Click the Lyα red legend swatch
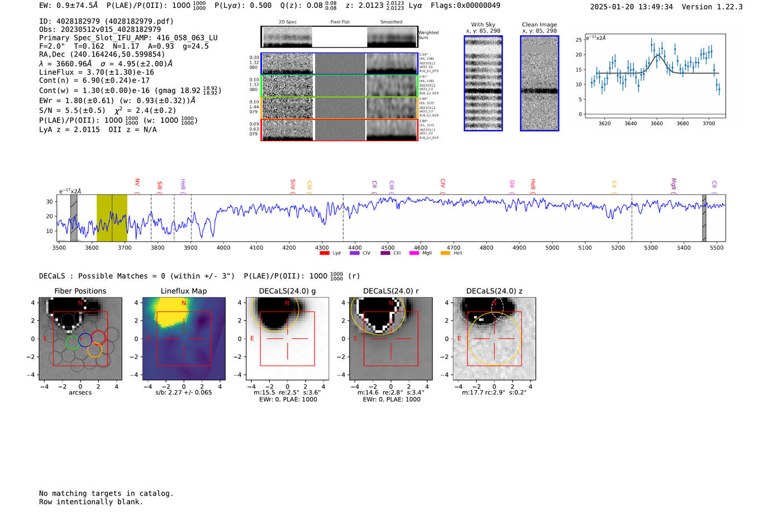This screenshot has height=532, width=782. [x=324, y=253]
